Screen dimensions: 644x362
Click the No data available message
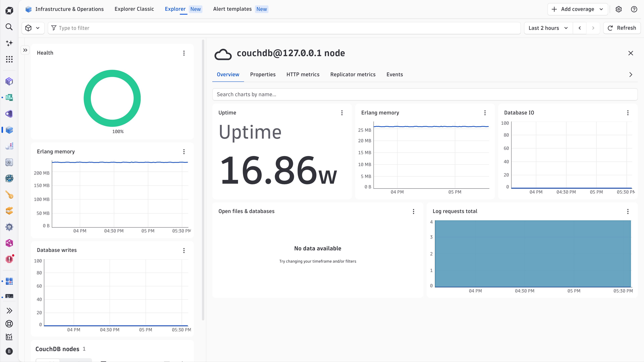[x=317, y=249]
